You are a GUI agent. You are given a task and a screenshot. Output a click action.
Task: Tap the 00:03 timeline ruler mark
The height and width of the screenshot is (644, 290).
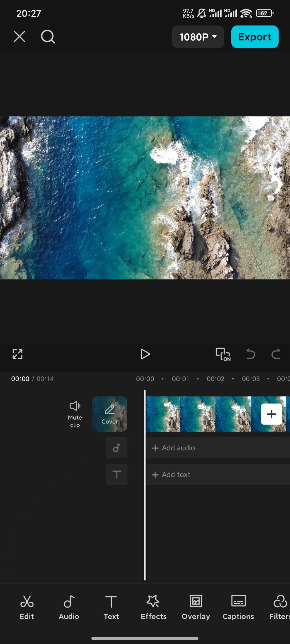[251, 379]
